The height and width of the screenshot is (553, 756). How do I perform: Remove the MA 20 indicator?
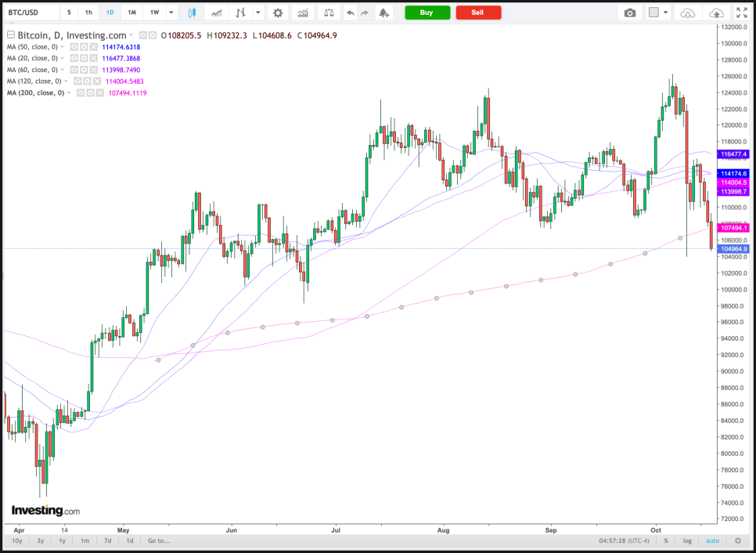93,59
